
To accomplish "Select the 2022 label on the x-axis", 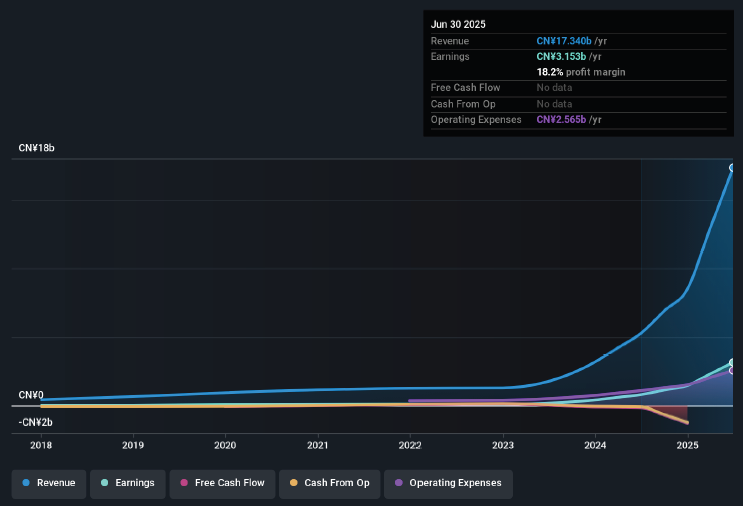I will coord(410,445).
